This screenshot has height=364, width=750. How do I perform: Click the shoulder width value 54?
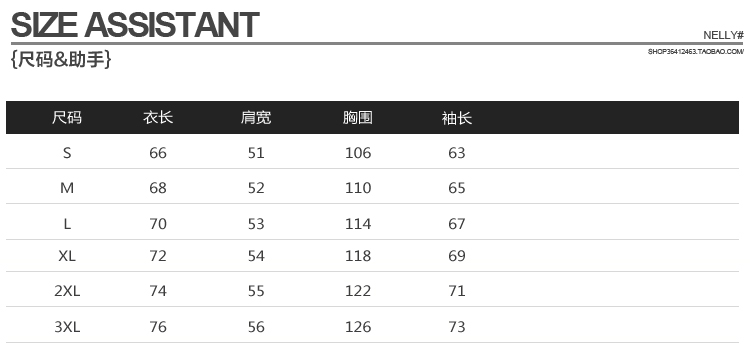coord(256,256)
